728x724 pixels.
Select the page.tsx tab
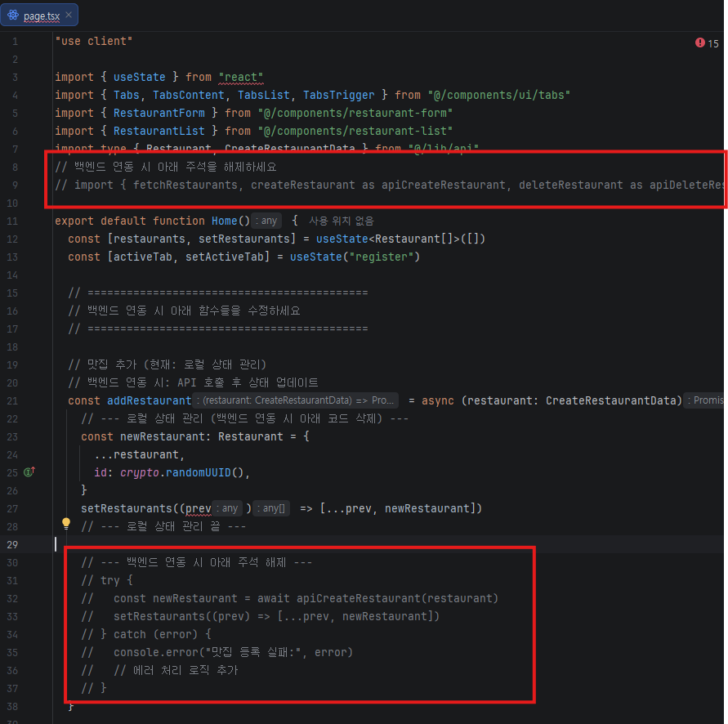tap(39, 16)
